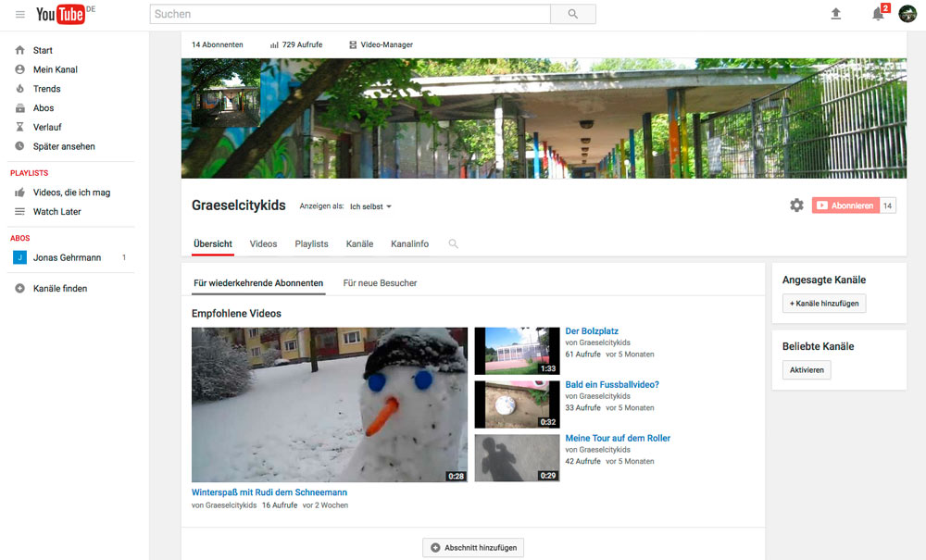This screenshot has height=560, width=926.
Task: Click Videos, die ich mag playlist
Action: pyautogui.click(x=71, y=193)
